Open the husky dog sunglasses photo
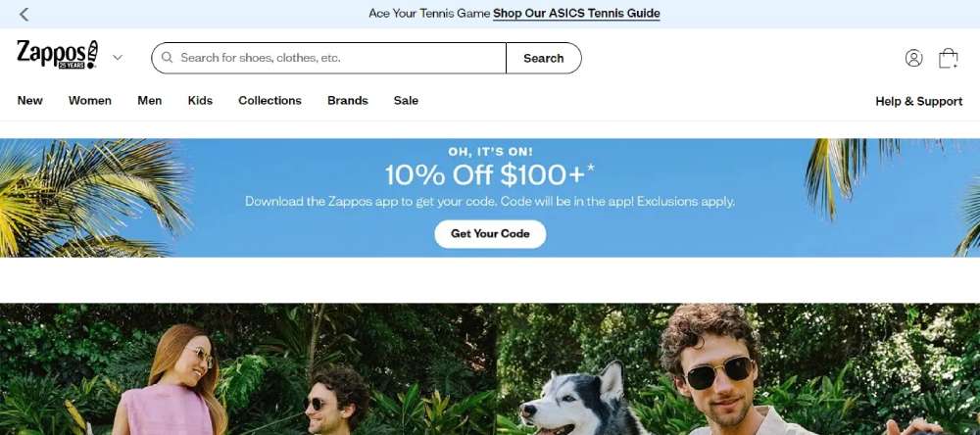The height and width of the screenshot is (435, 980). (739, 368)
